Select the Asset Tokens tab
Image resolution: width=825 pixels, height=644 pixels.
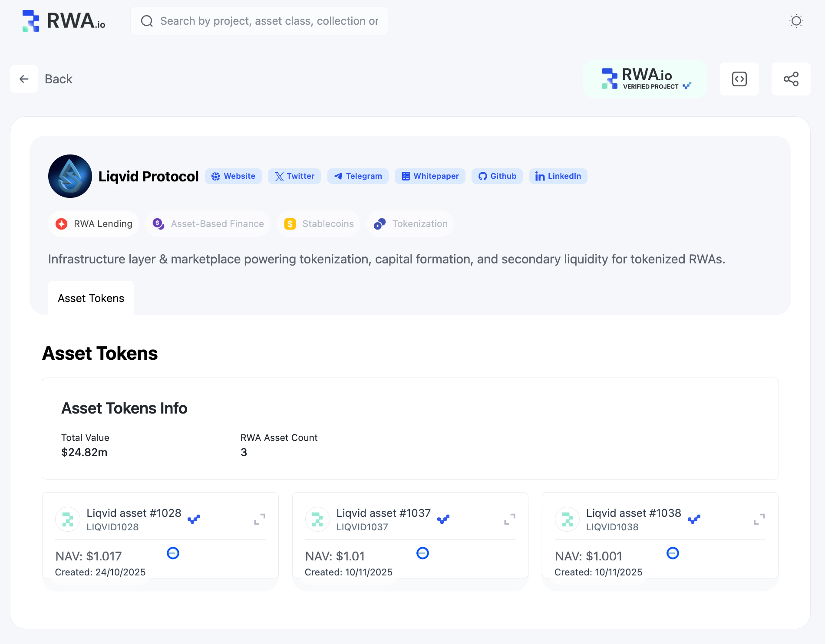point(91,298)
